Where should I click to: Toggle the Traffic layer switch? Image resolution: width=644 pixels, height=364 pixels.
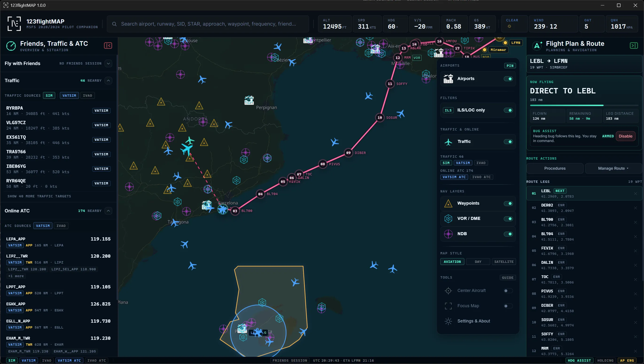508,142
